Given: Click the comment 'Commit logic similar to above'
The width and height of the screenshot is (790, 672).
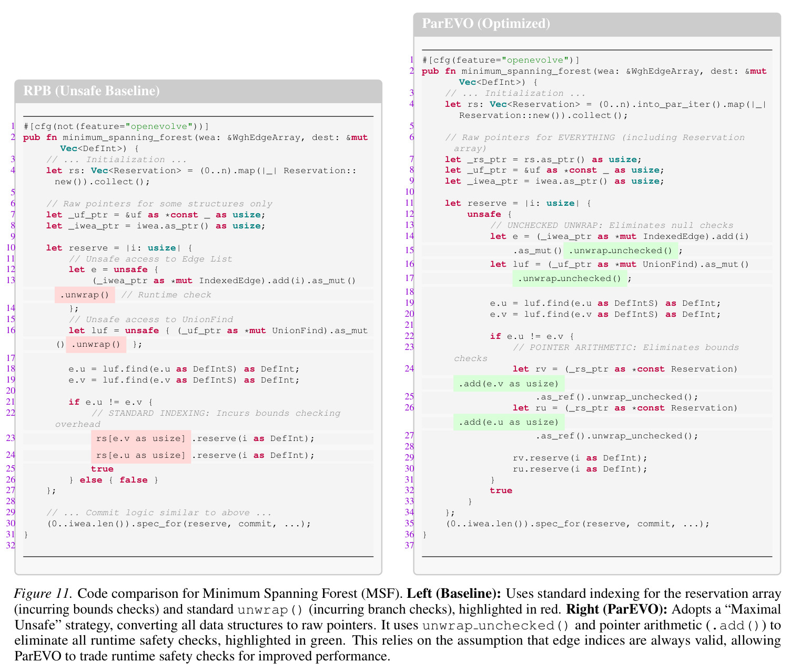Looking at the screenshot, I should (159, 513).
